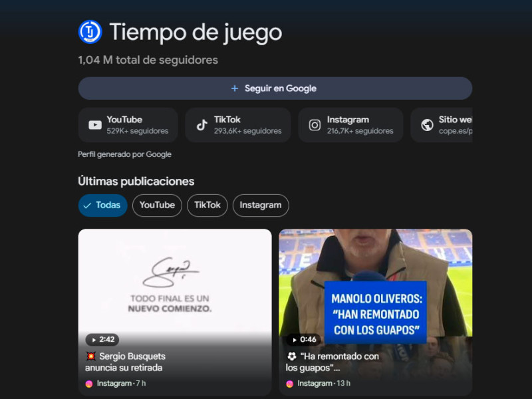Filter publications by YouTube chip
532x399 pixels.
tap(157, 205)
